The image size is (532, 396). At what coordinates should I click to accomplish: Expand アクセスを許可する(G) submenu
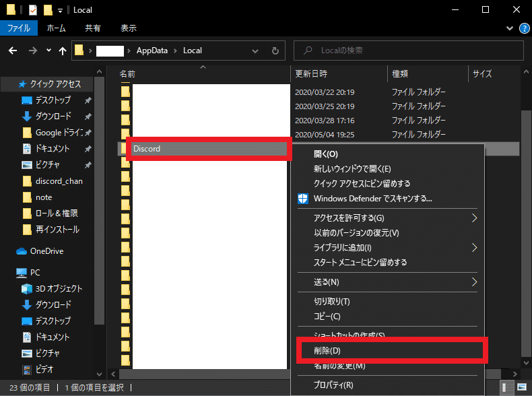pyautogui.click(x=387, y=218)
